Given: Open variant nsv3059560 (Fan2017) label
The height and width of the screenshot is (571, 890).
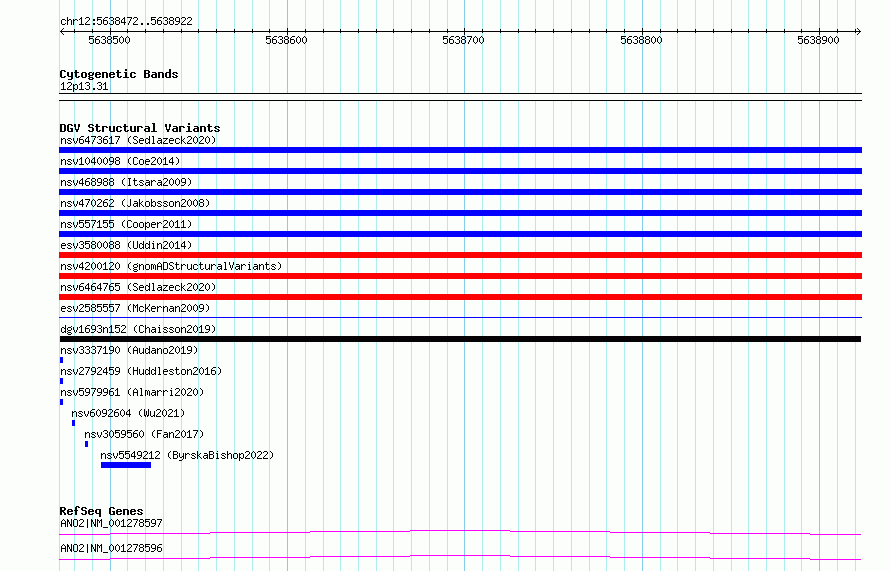Looking at the screenshot, I should click(x=144, y=434).
